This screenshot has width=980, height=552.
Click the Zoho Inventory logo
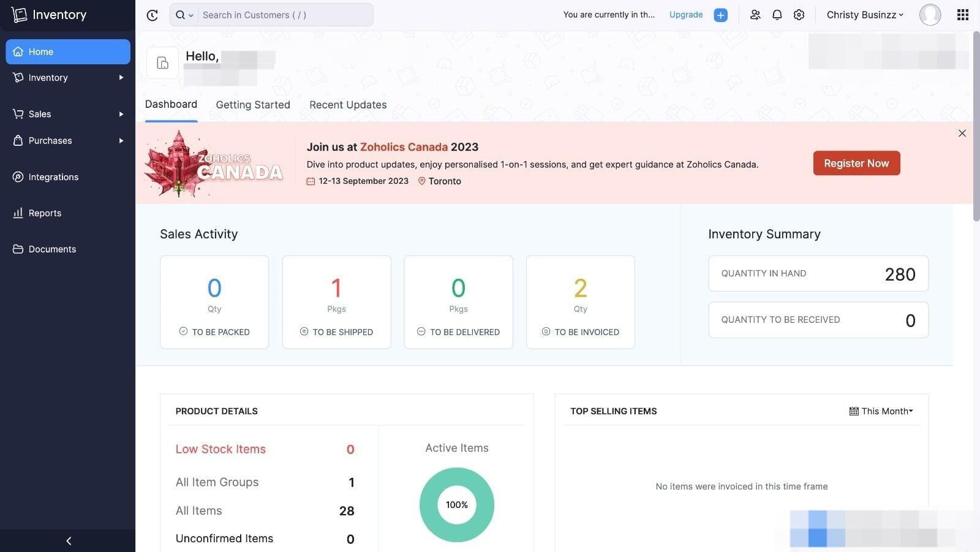(x=49, y=14)
